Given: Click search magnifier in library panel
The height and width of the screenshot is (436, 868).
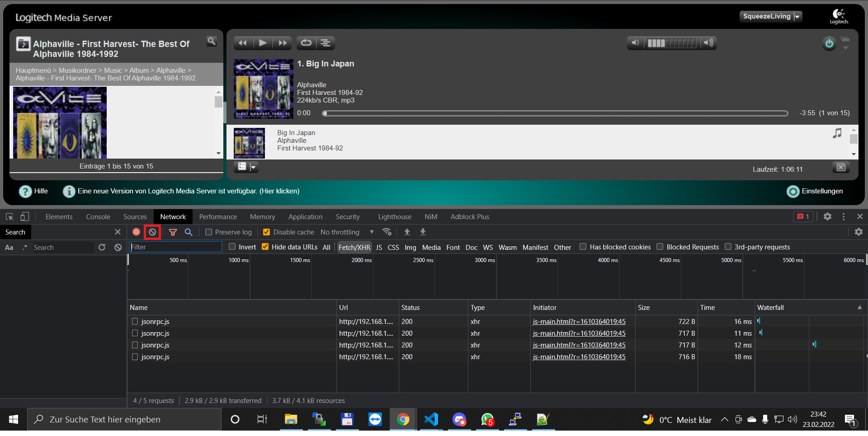Looking at the screenshot, I should [x=211, y=42].
